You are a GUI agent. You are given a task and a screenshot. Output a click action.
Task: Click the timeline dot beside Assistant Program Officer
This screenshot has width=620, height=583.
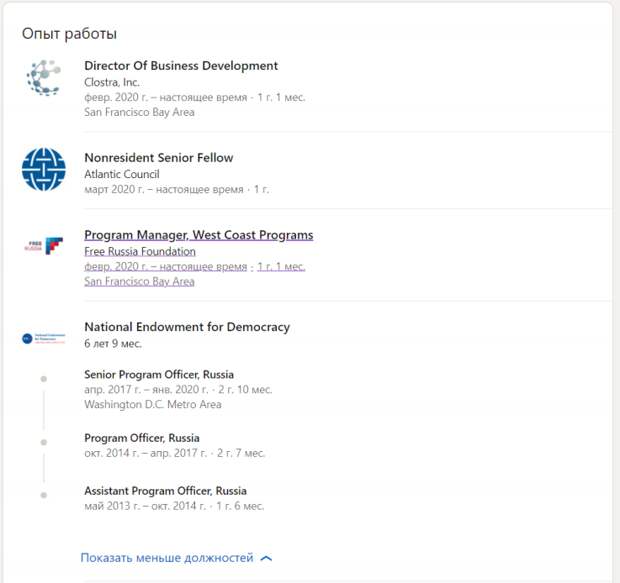pos(43,495)
